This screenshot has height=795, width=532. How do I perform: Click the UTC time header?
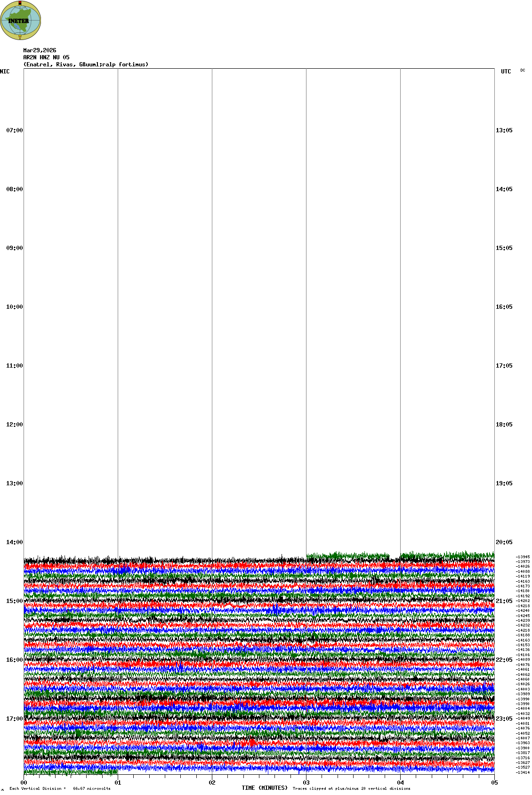point(506,72)
